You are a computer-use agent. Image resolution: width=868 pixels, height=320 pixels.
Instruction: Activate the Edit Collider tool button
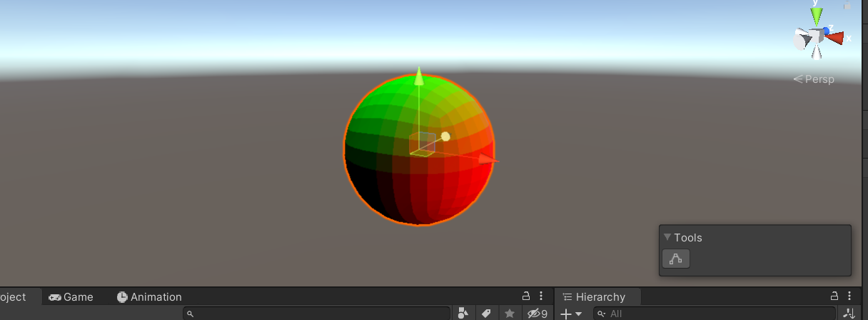(x=676, y=259)
